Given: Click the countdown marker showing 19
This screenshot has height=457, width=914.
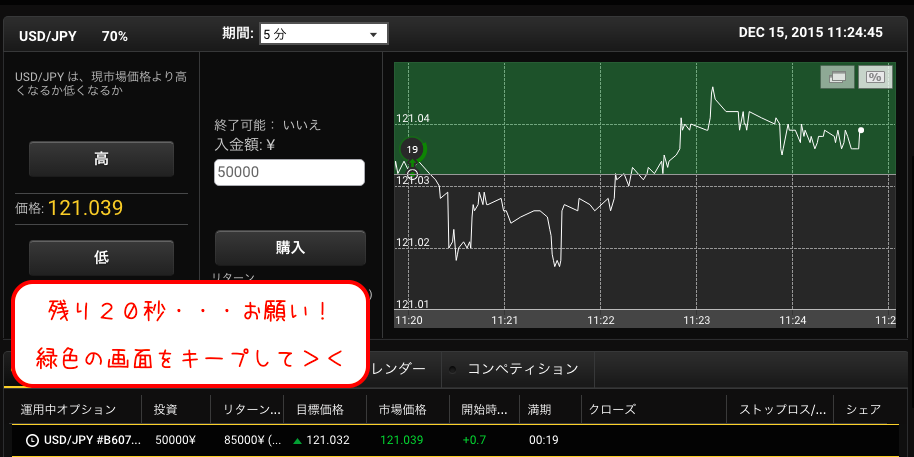Looking at the screenshot, I should (412, 149).
